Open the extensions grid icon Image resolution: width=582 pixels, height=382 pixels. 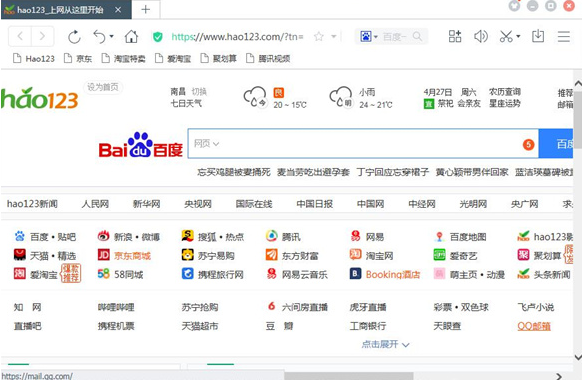click(455, 36)
